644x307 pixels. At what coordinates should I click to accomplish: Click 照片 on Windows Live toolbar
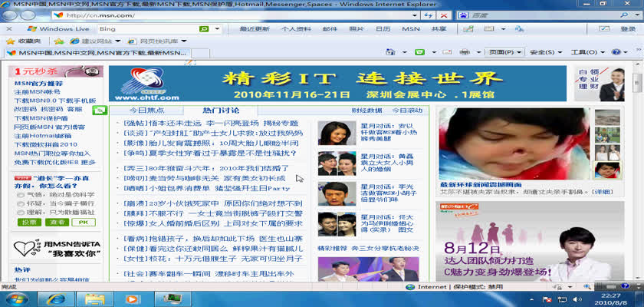click(x=356, y=29)
